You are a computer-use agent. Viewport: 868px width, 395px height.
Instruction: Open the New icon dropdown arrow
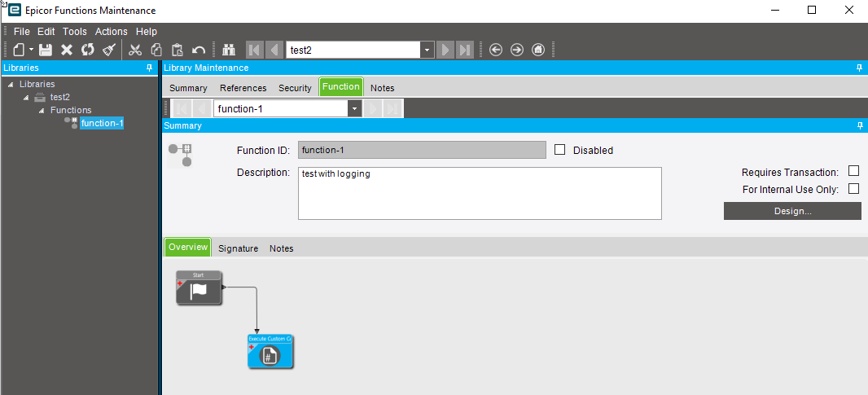click(32, 50)
